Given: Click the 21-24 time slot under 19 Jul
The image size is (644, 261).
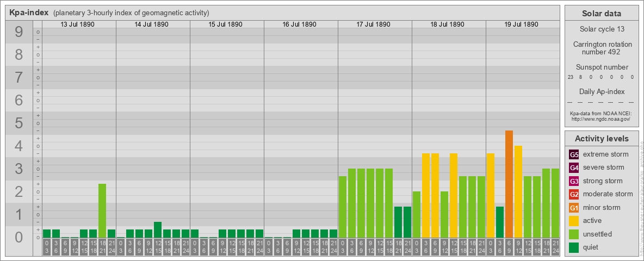Looking at the screenshot, I should click(x=555, y=247).
